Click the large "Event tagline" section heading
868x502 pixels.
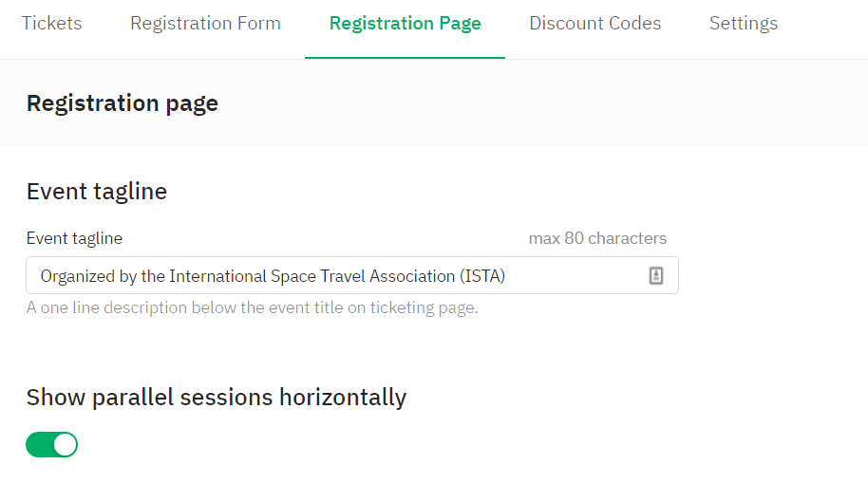tap(96, 192)
